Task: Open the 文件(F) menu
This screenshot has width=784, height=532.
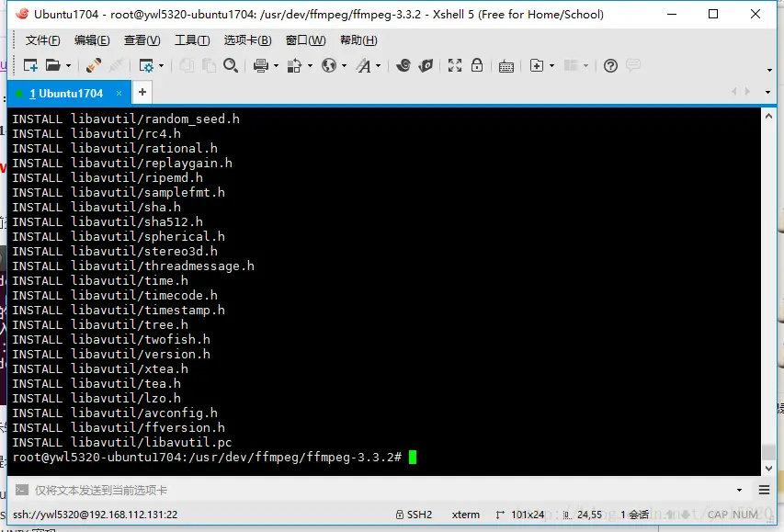Action: pyautogui.click(x=42, y=40)
